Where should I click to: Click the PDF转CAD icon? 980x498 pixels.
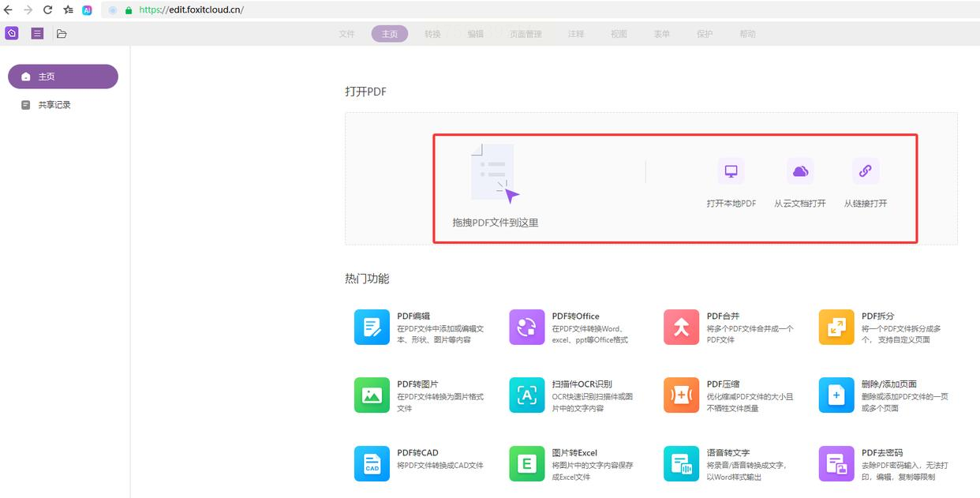[372, 464]
